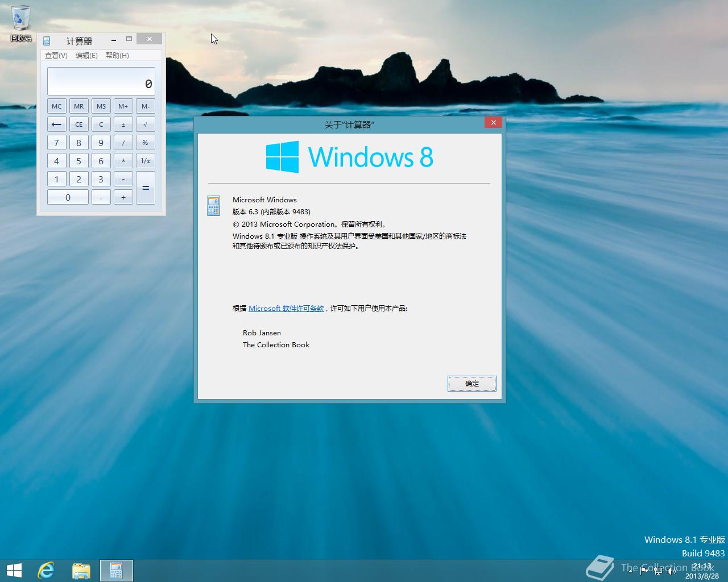Open the Recycle Bin desktop icon
728x582 pixels.
(x=21, y=23)
